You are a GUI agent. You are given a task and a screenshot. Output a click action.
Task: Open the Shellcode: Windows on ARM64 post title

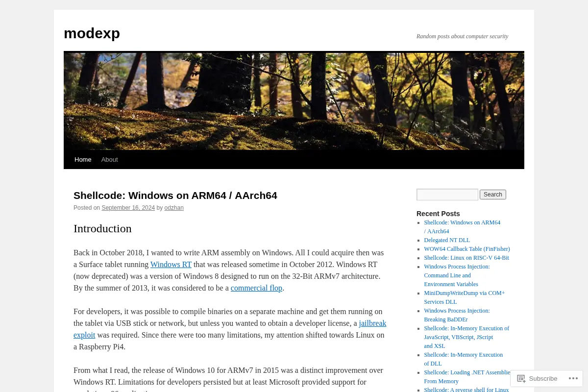click(175, 196)
